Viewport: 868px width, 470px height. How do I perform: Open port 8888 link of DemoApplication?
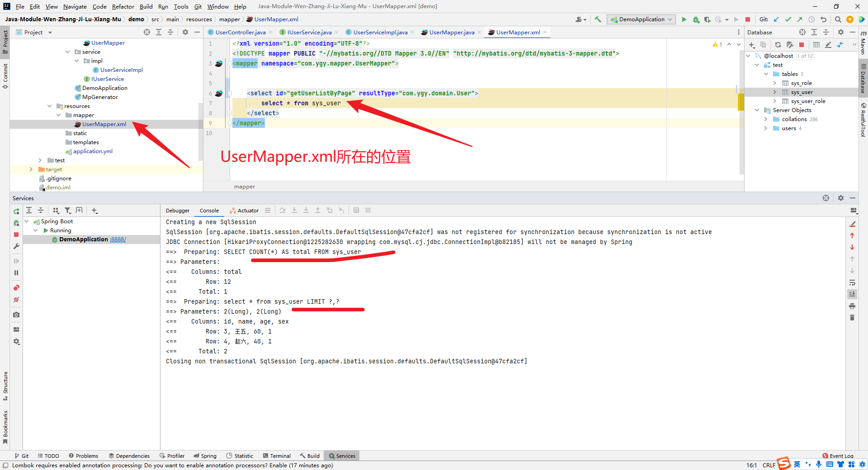118,240
